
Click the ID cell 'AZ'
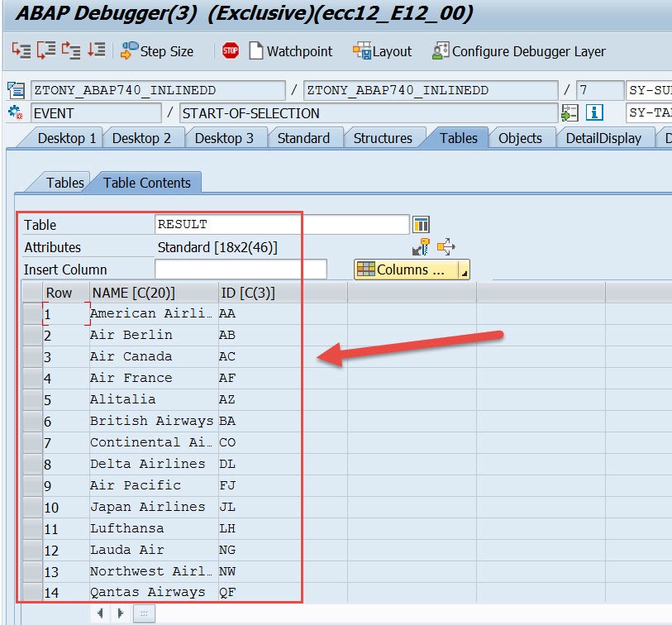click(283, 399)
